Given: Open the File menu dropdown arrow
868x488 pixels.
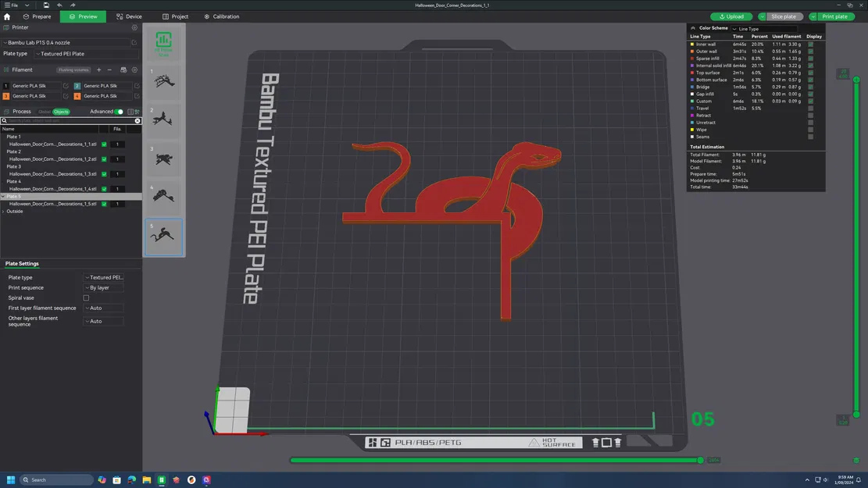Looking at the screenshot, I should pyautogui.click(x=27, y=5).
